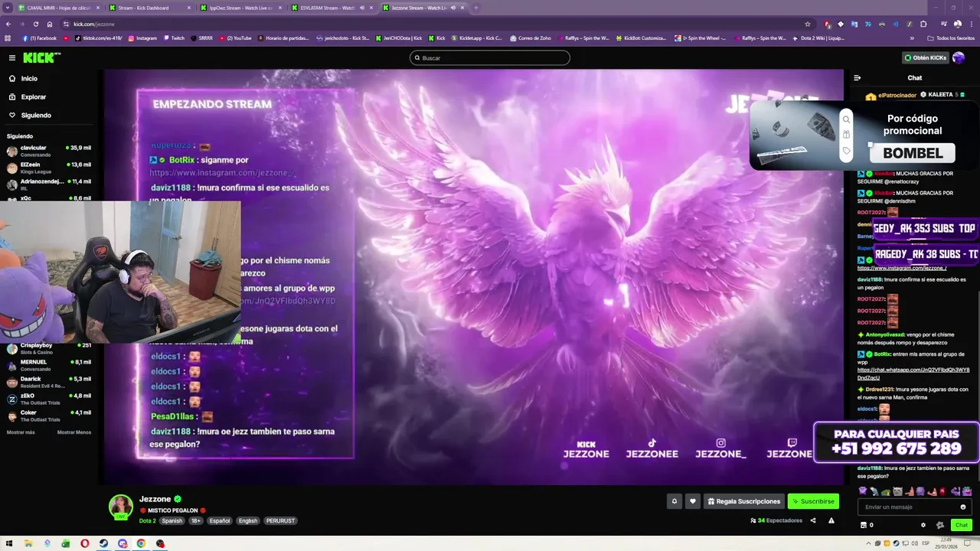The image size is (980, 551).
Task: Click the report warning triangle icon
Action: pyautogui.click(x=831, y=520)
